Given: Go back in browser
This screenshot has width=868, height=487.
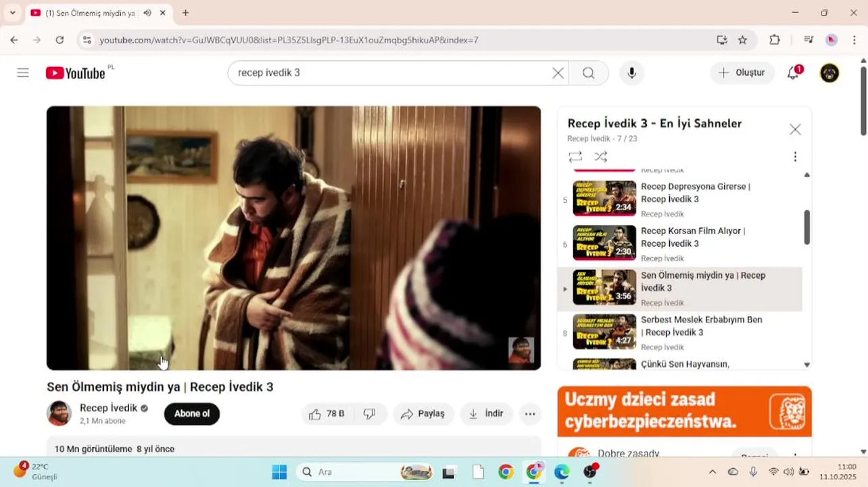Looking at the screenshot, I should point(14,40).
